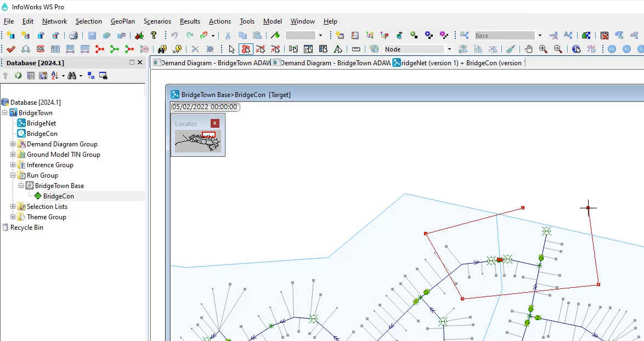Screen dimensions: 644x341
Task: Open the dropdown arrow beside the sort icon
Action: click(x=63, y=76)
